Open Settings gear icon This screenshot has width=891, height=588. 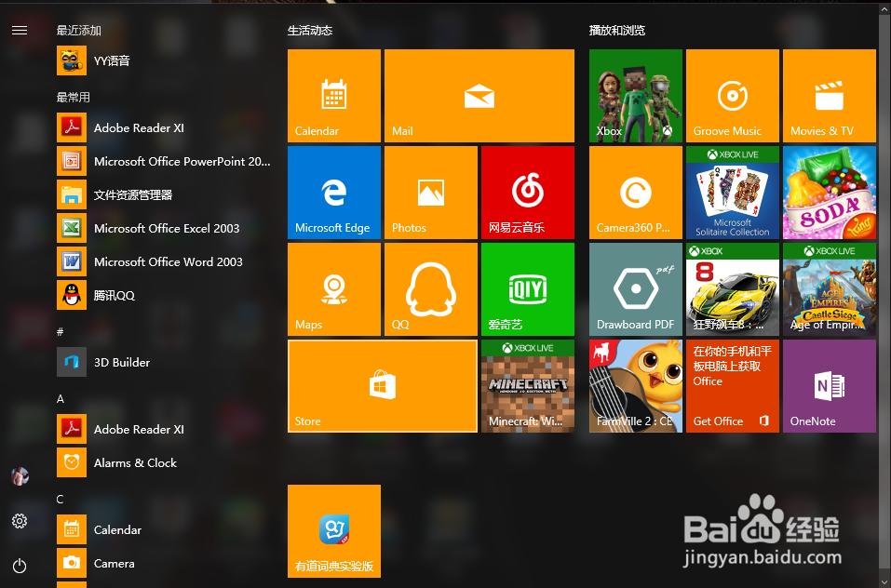coord(20,521)
